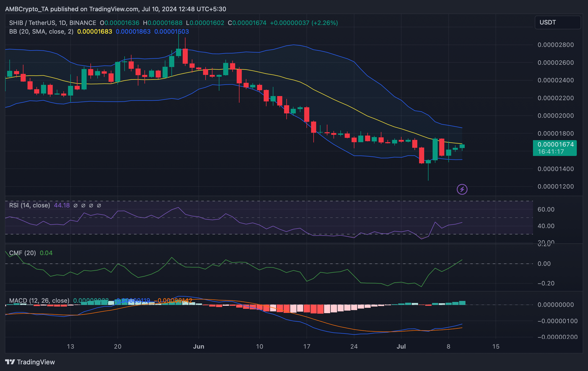
Task: Open the RSI (14, close) indicator legend
Action: point(30,205)
